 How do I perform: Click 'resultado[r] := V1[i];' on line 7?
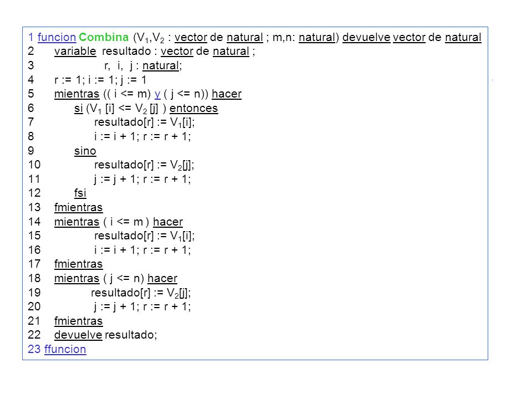coord(145,122)
